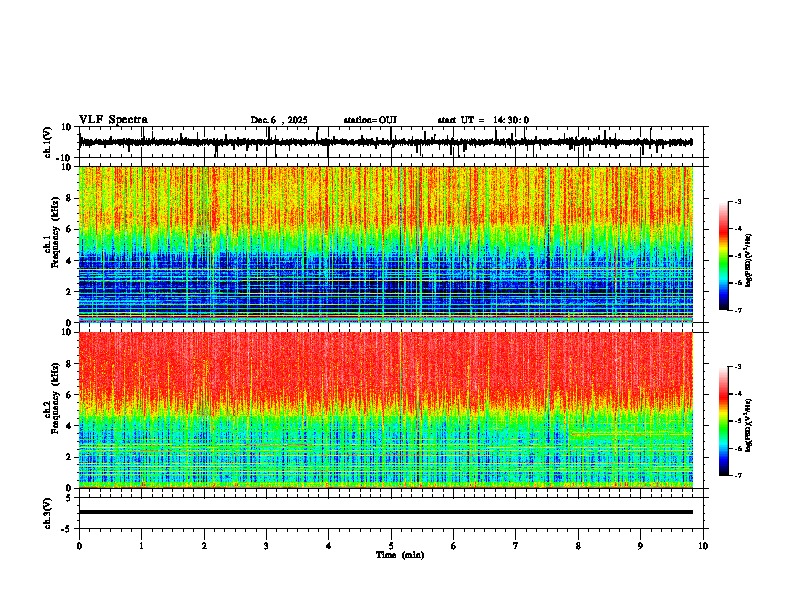Click the ch.1 spectrogram color scale bar
This screenshot has height=612, width=792.
tap(724, 256)
